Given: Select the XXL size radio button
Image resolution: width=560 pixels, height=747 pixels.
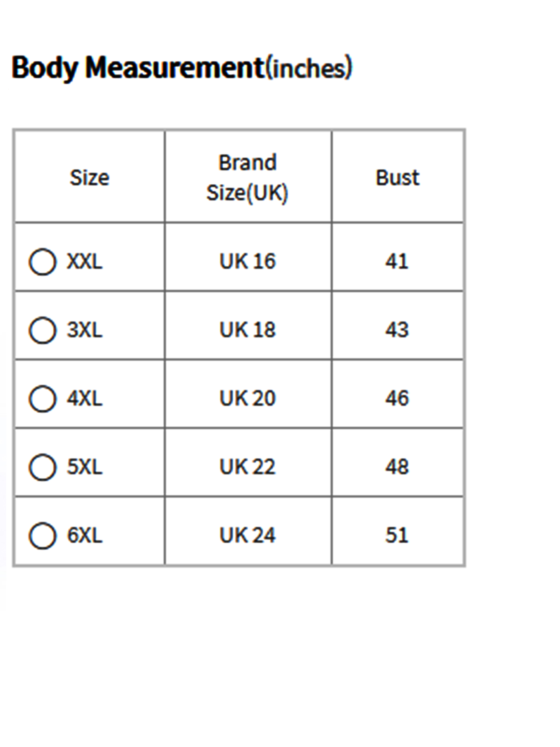Looking at the screenshot, I should click(42, 262).
